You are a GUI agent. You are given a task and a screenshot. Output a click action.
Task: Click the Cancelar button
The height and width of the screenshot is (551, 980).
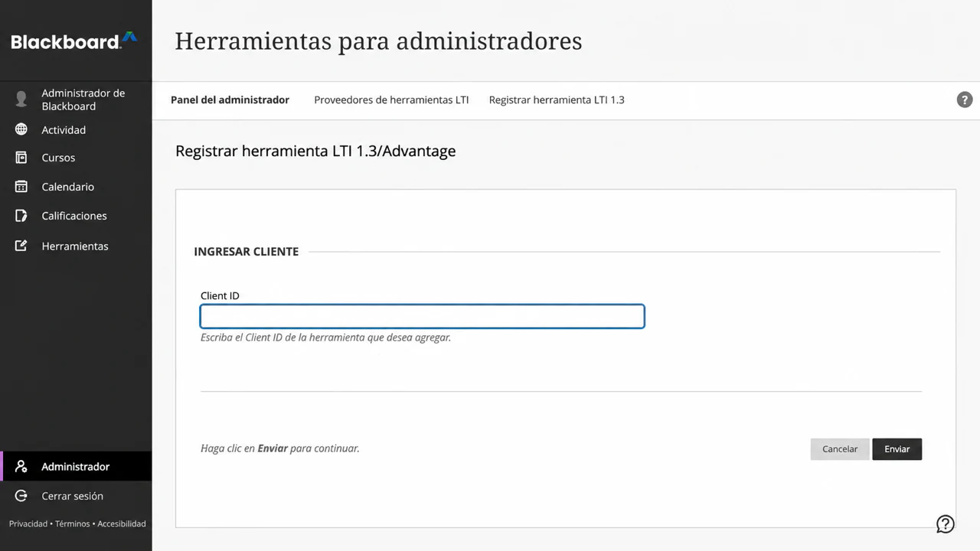(x=840, y=449)
